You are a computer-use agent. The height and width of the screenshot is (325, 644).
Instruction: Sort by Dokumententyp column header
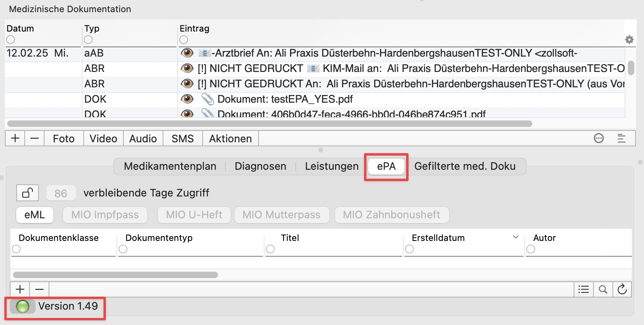pyautogui.click(x=159, y=238)
